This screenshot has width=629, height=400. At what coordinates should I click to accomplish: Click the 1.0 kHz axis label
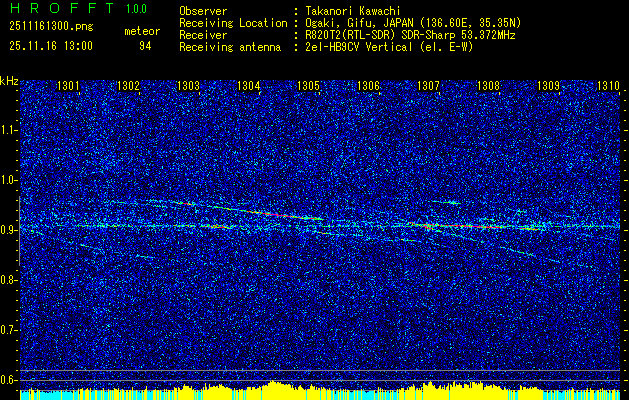pyautogui.click(x=9, y=181)
